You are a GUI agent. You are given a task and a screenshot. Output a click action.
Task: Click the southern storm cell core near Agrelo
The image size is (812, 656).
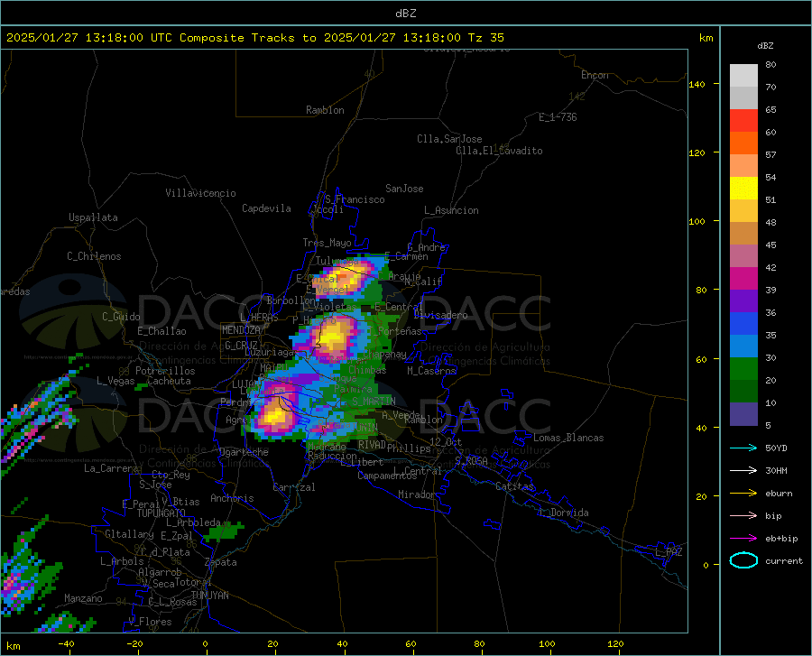[x=274, y=417]
